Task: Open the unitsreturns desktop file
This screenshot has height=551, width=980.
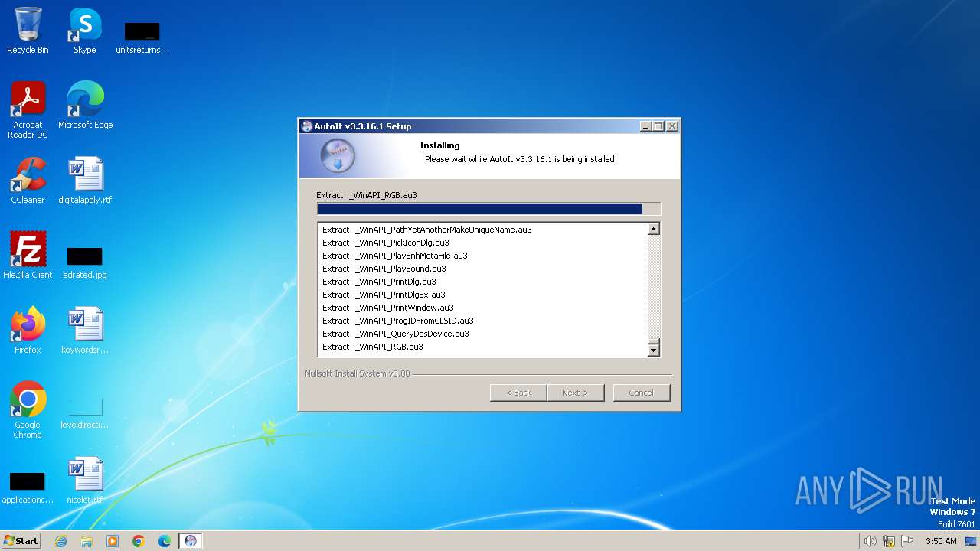Action: [142, 37]
